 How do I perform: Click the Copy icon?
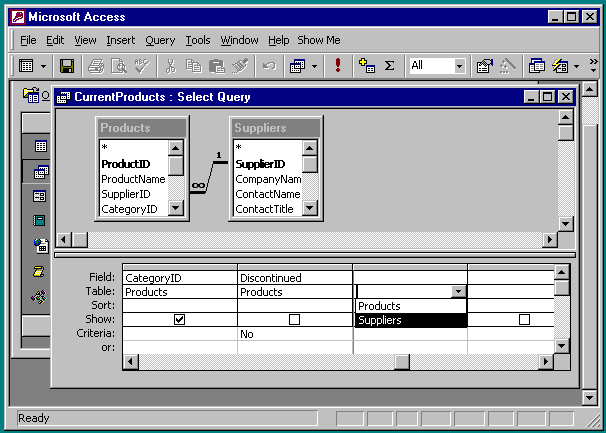[x=193, y=66]
